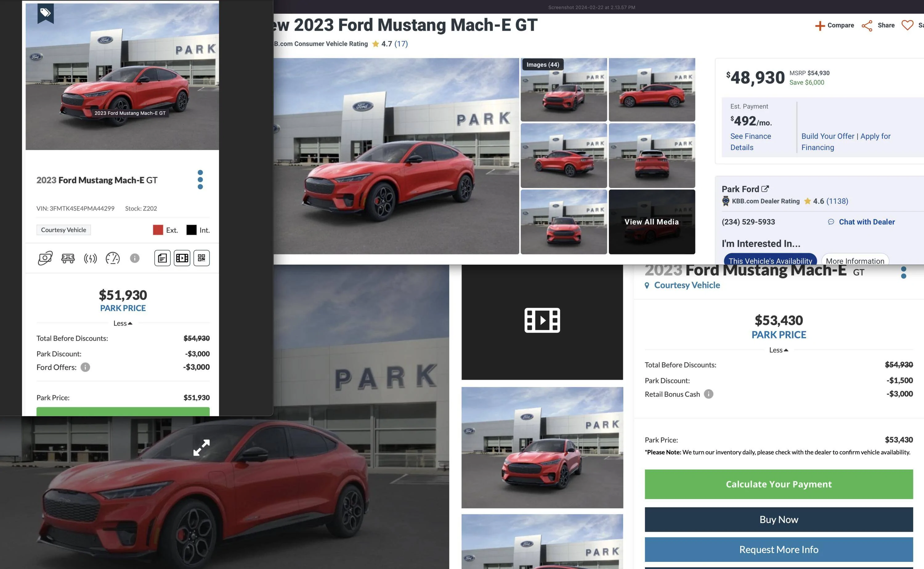Click the Compare text label on KBB page
The width and height of the screenshot is (924, 569).
pyautogui.click(x=841, y=25)
